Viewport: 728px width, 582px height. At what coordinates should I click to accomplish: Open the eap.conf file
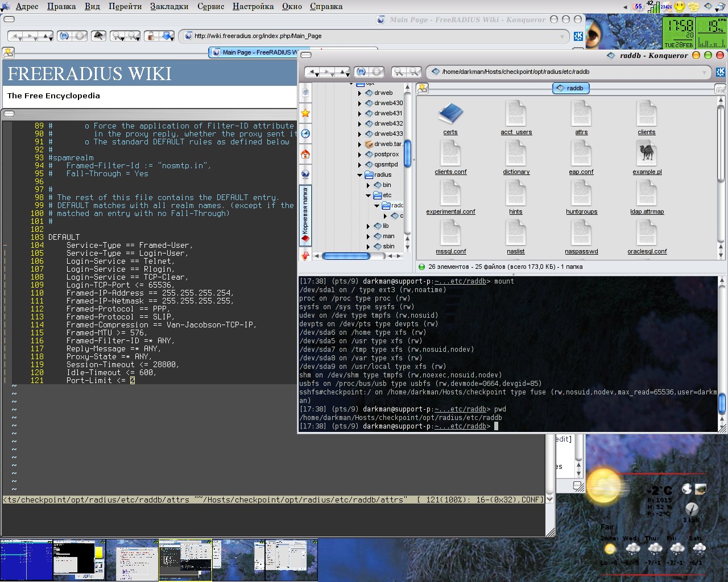[x=581, y=157]
